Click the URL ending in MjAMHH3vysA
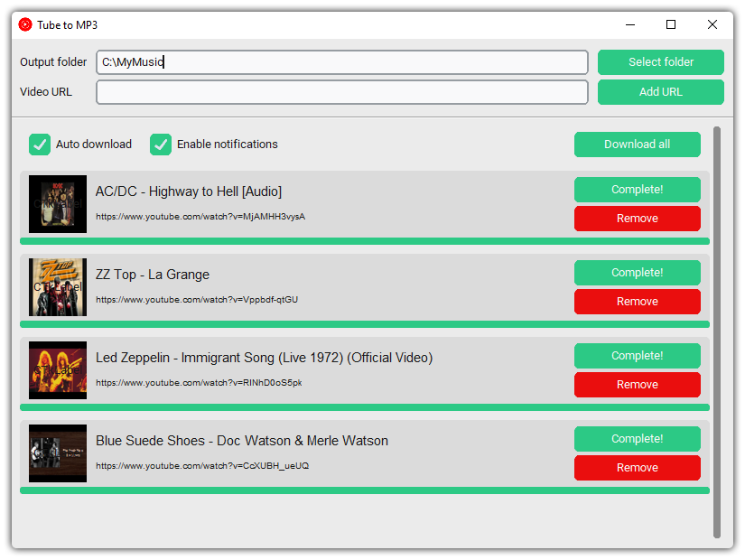The height and width of the screenshot is (560, 745). [x=200, y=217]
